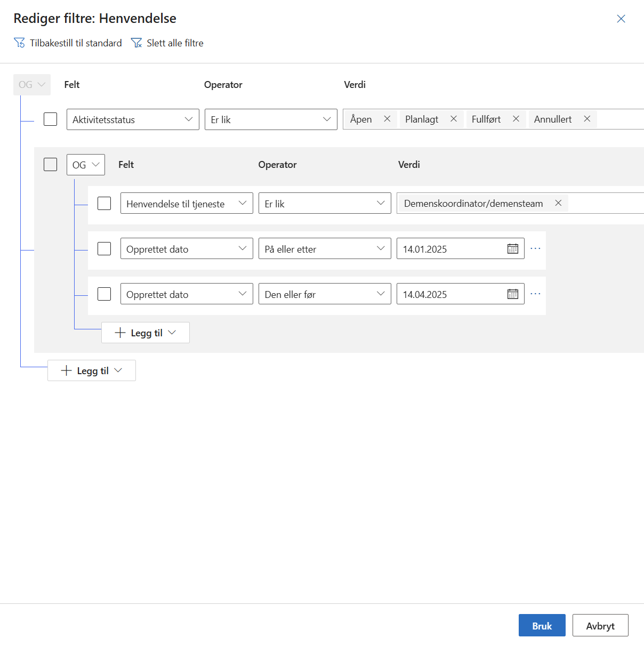
Task: Open the Den eller før operator dropdown
Action: pyautogui.click(x=325, y=294)
